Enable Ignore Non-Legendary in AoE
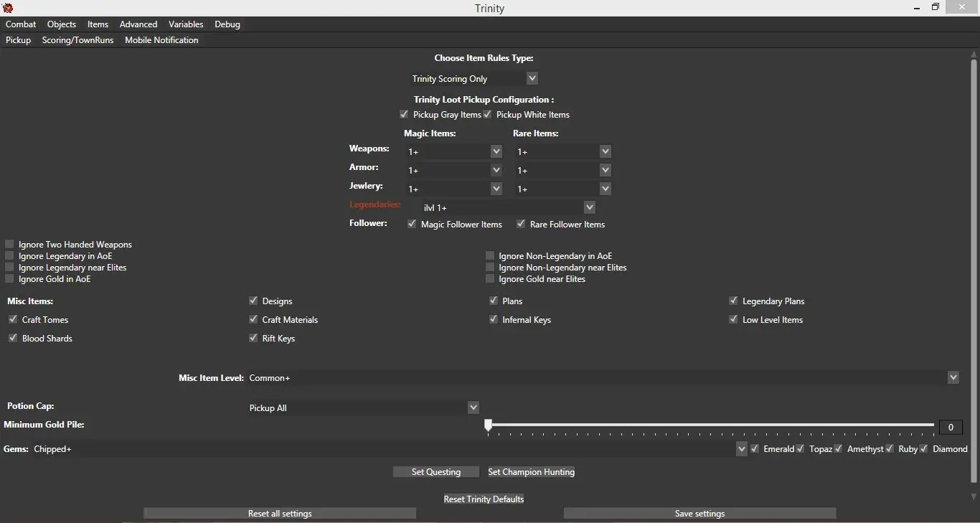980x523 pixels. 490,255
